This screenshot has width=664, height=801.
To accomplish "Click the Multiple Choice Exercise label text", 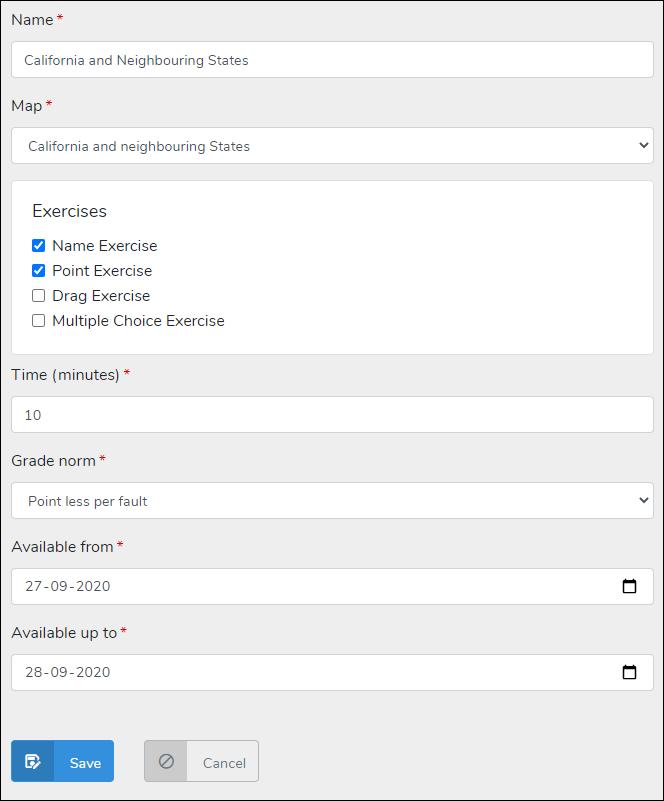I will (x=138, y=321).
